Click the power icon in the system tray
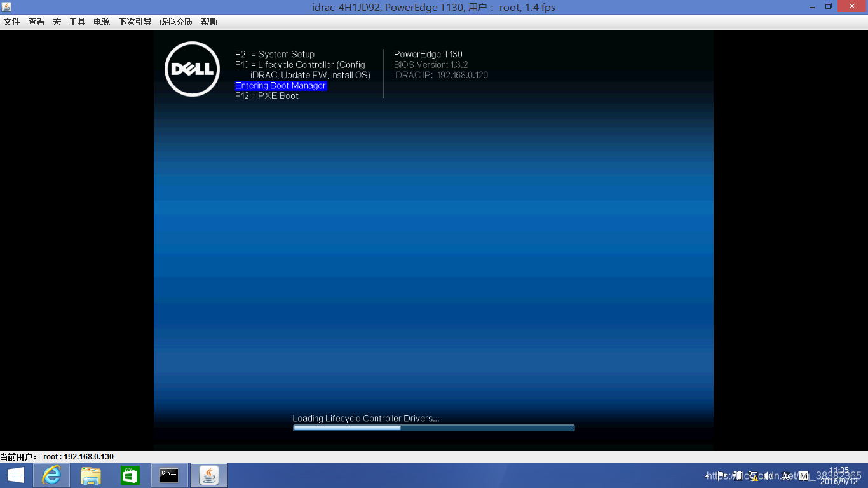This screenshot has height=488, width=868. [738, 476]
